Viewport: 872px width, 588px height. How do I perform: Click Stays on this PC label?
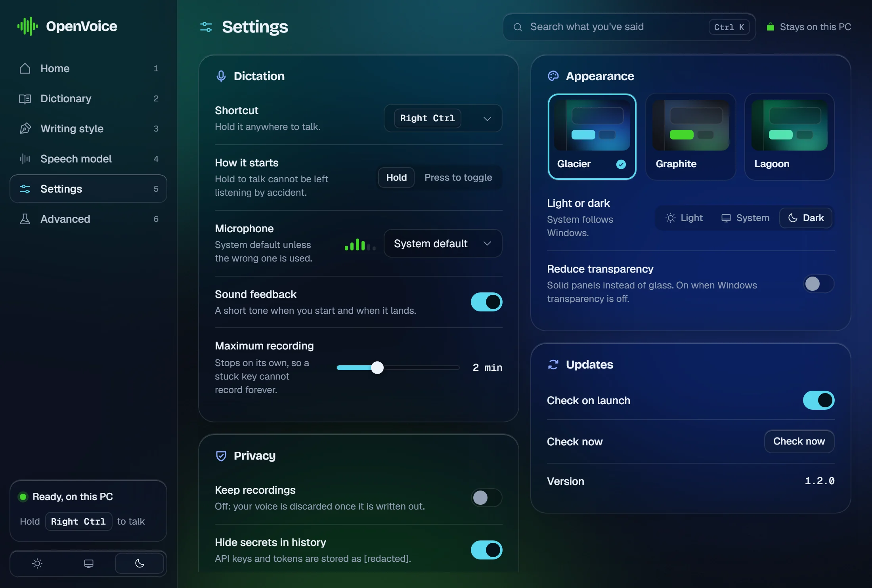click(815, 27)
